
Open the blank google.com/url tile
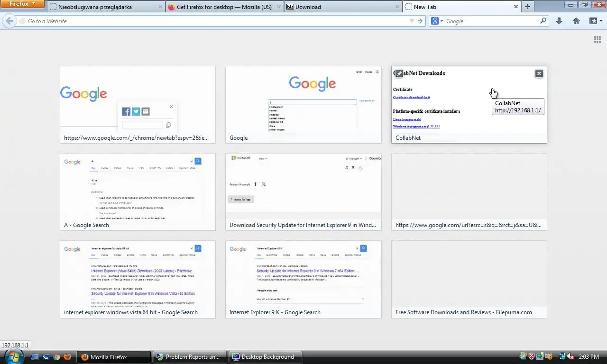point(469,192)
